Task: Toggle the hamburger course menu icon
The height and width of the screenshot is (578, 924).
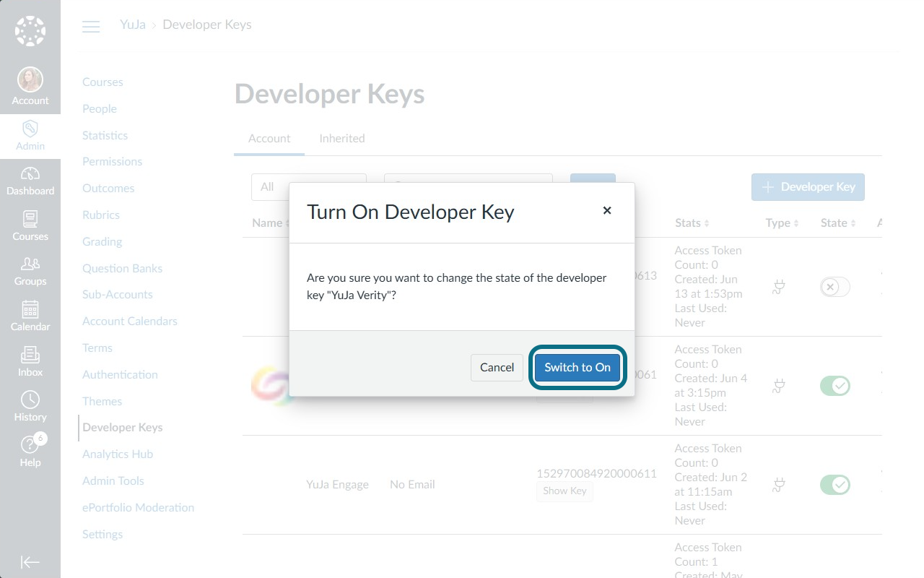Action: click(91, 27)
